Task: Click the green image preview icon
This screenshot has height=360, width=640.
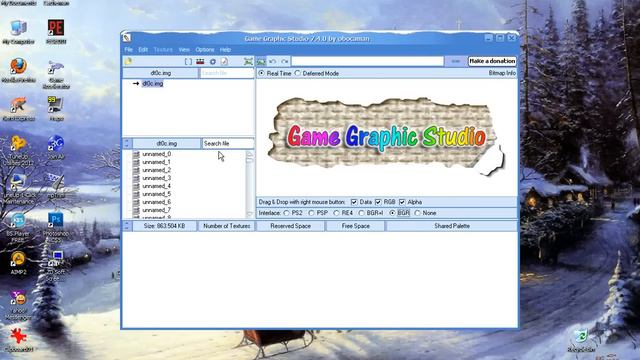Action: point(261,62)
